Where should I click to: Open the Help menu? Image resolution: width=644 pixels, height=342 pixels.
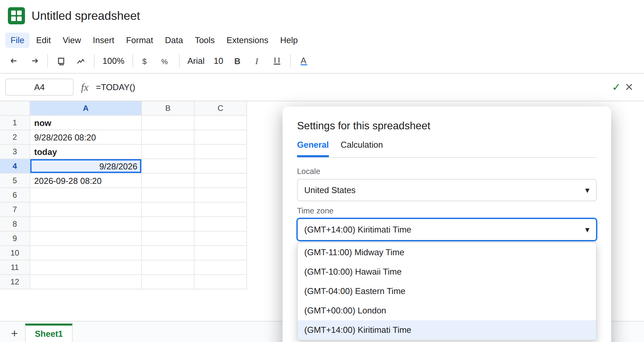(289, 40)
